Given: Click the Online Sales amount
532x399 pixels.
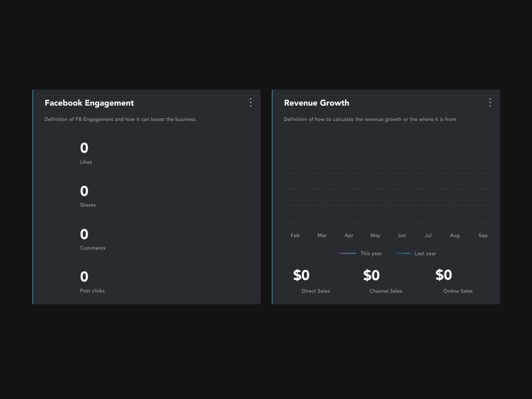Looking at the screenshot, I should point(444,275).
